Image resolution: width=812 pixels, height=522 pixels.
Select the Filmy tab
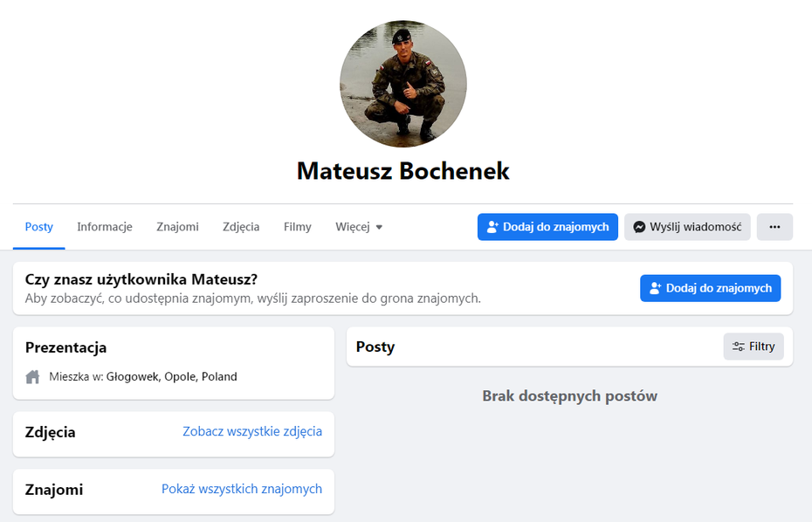(298, 227)
